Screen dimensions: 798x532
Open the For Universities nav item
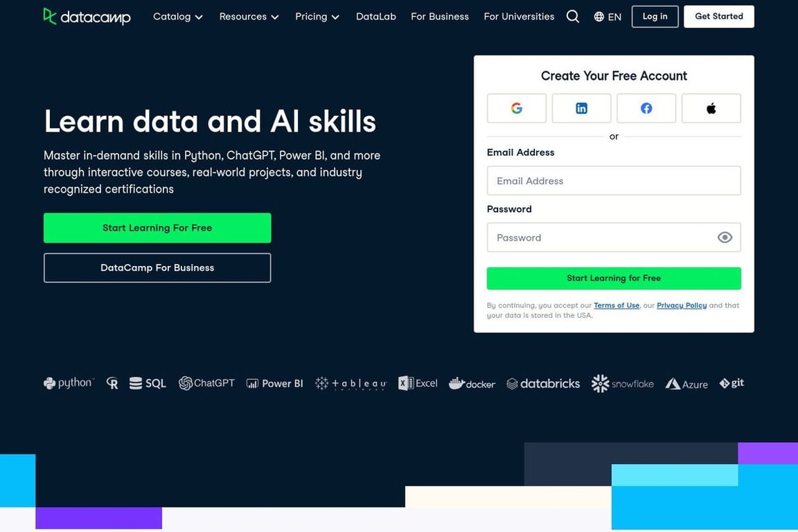click(x=519, y=17)
